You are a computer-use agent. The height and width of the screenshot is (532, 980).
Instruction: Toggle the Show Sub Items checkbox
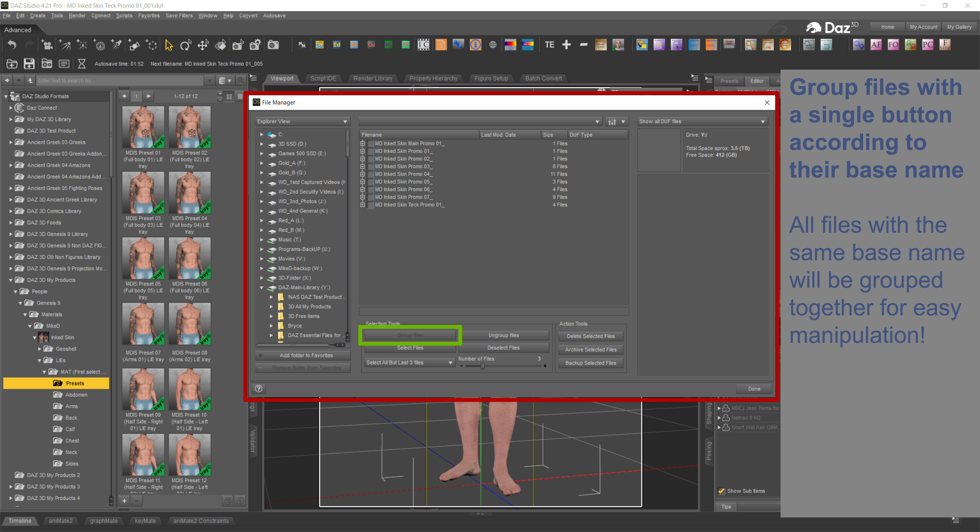click(722, 491)
